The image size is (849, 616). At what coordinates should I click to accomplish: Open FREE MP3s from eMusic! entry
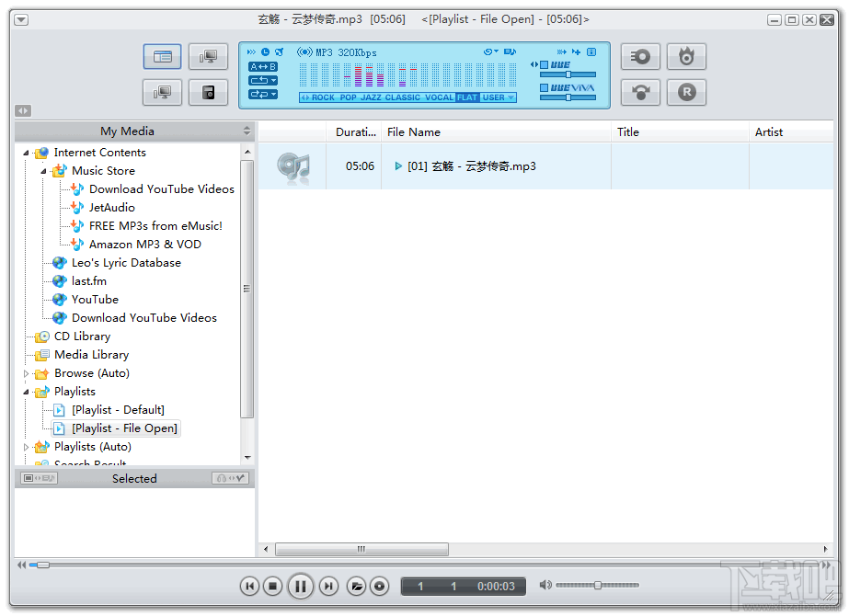pos(155,226)
